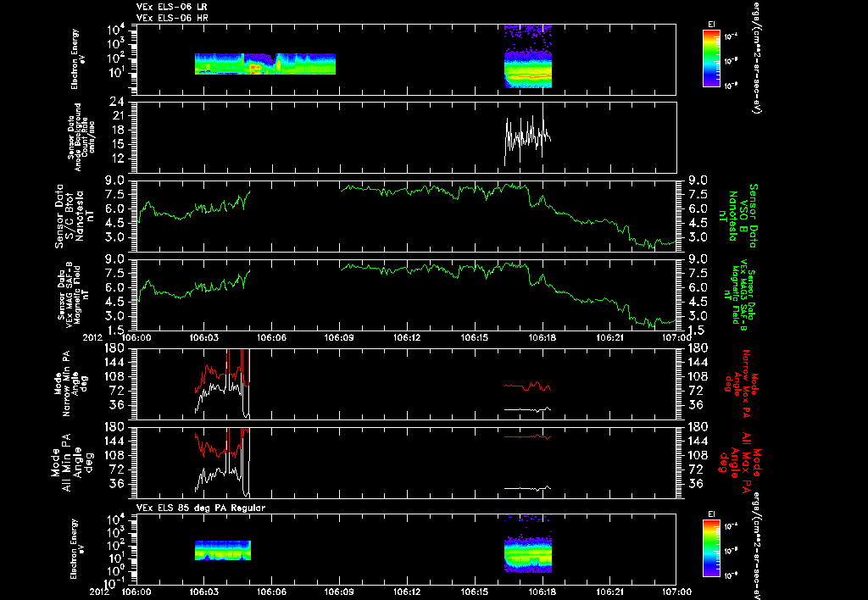The height and width of the screenshot is (600, 868).
Task: Select the 'S/C Btot Nanotesla' axis label
Action: click(73, 216)
